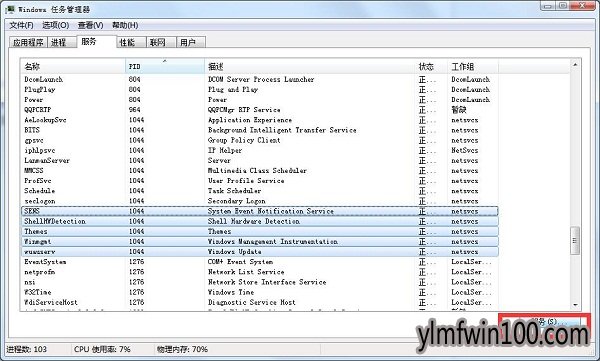Click Background Intelligent Transfer Service description
Screen dimensions: 600x361
click(282, 130)
